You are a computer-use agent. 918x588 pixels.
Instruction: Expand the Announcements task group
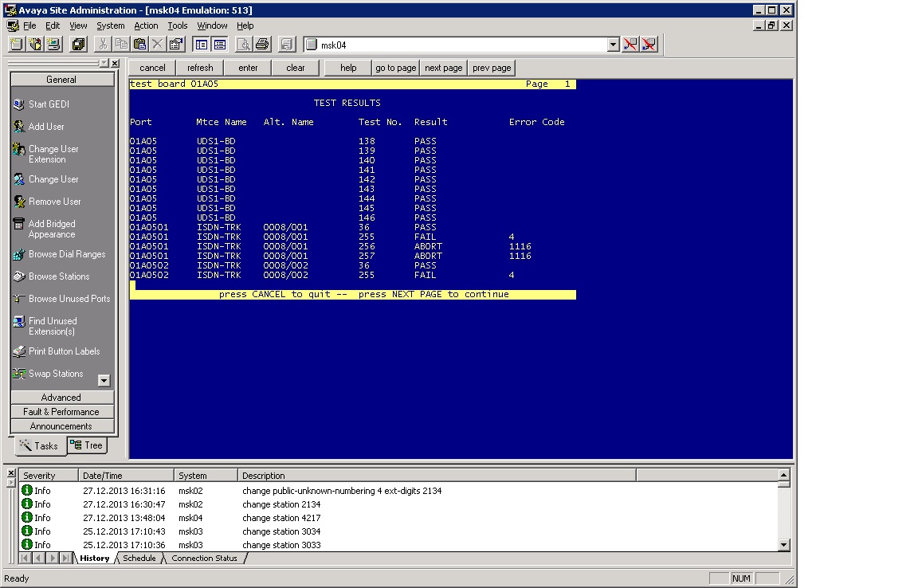click(x=62, y=426)
